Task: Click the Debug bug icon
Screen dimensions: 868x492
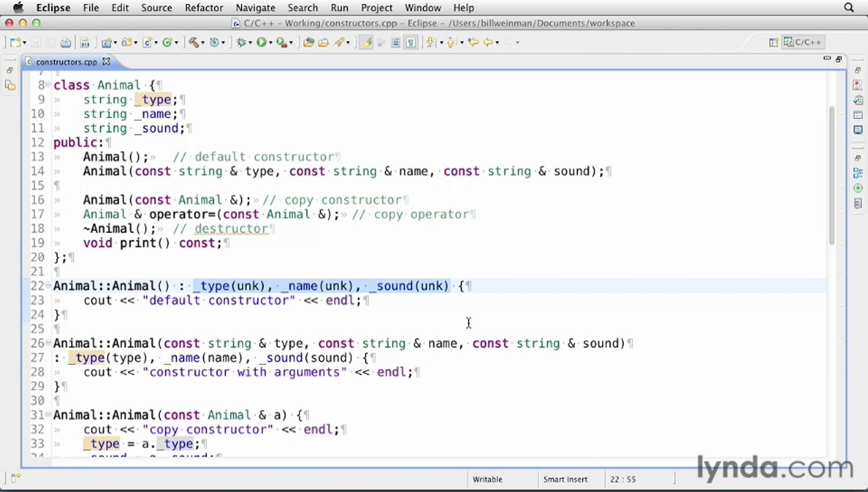Action: tap(241, 42)
